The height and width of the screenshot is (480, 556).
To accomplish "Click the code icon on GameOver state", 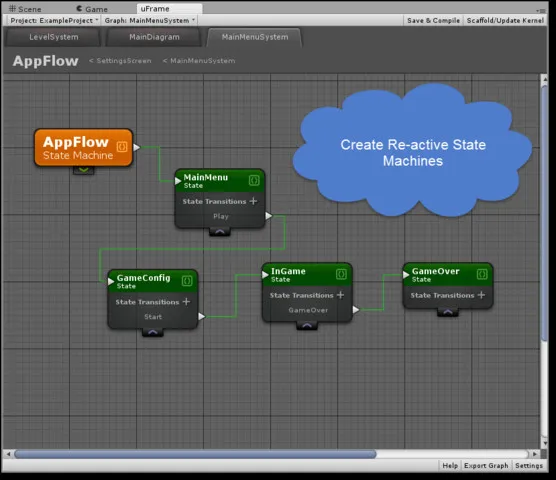I will 482,274.
